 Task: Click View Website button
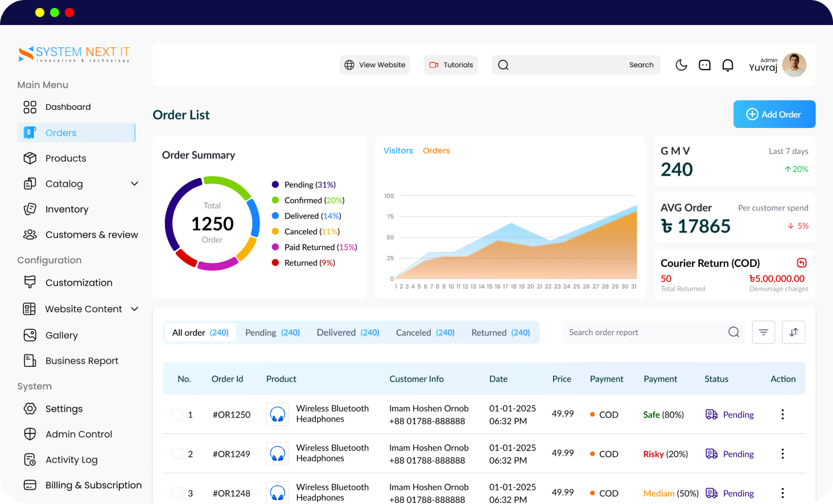375,65
